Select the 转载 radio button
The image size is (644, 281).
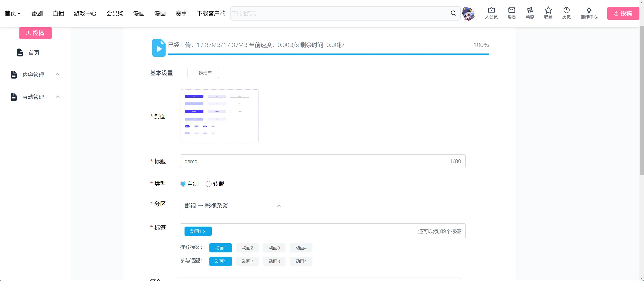point(209,184)
